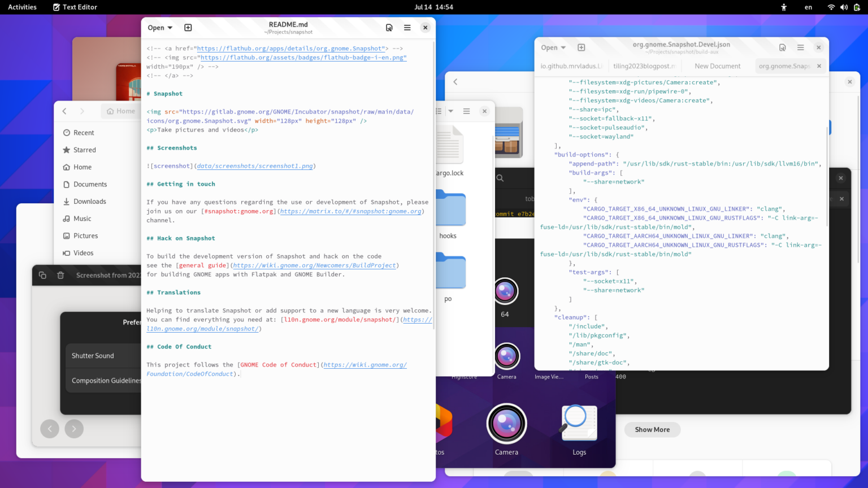Add new tab in org.gnome.Snapshot.Devel.json window
The height and width of the screenshot is (488, 868).
pyautogui.click(x=581, y=47)
